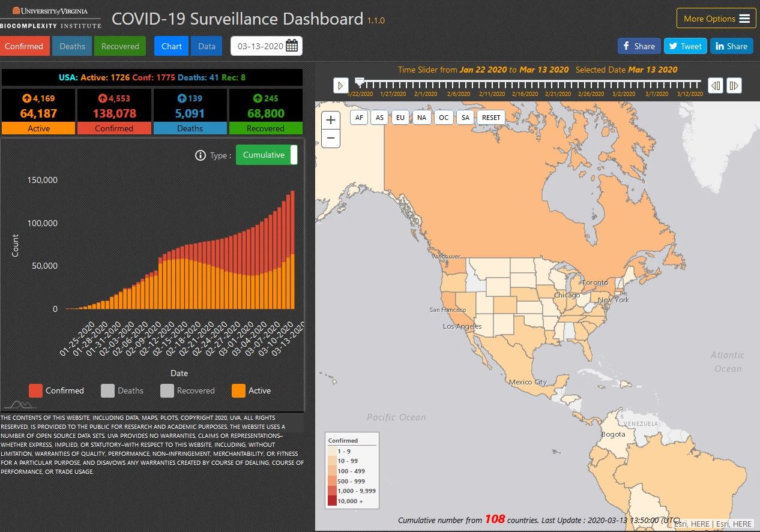This screenshot has width=760, height=532.
Task: Click the info icon next to Type
Action: pos(200,155)
